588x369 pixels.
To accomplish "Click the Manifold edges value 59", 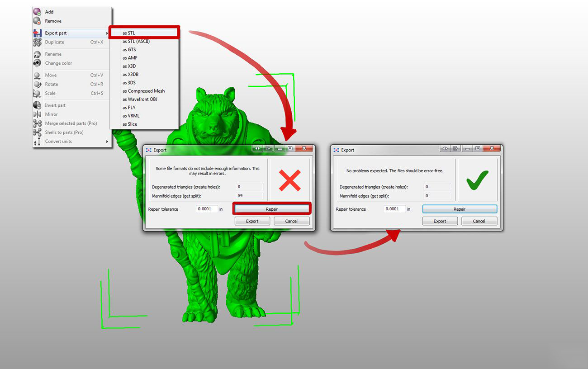I will tap(250, 196).
